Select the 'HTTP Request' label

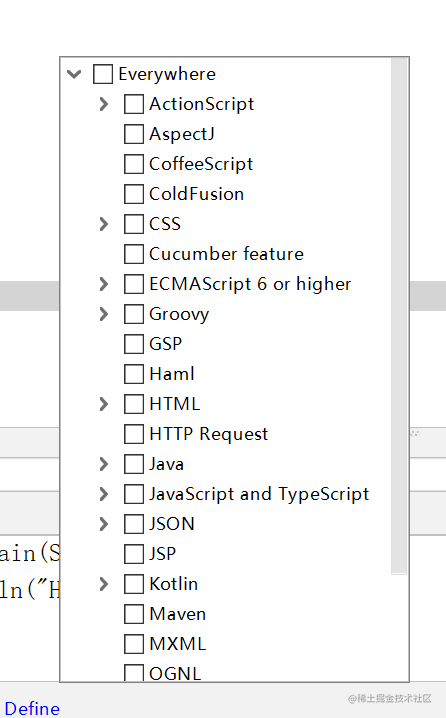(209, 435)
